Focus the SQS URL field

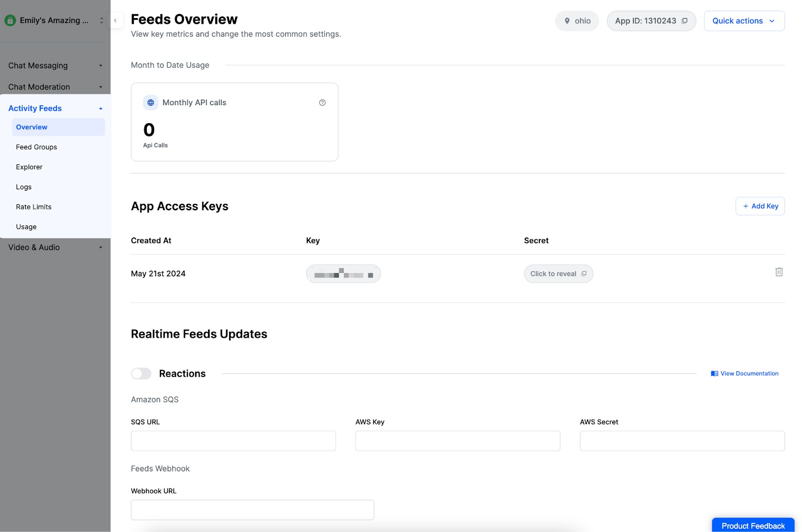234,441
